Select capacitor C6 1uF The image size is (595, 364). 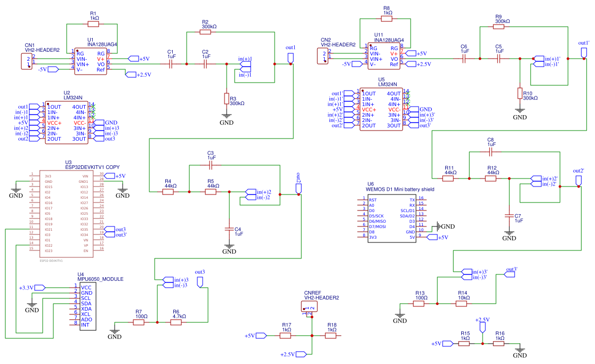point(464,59)
